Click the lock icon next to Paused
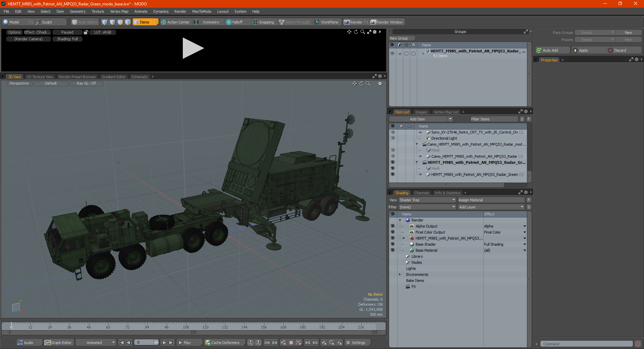The height and width of the screenshot is (349, 644). 86,32
